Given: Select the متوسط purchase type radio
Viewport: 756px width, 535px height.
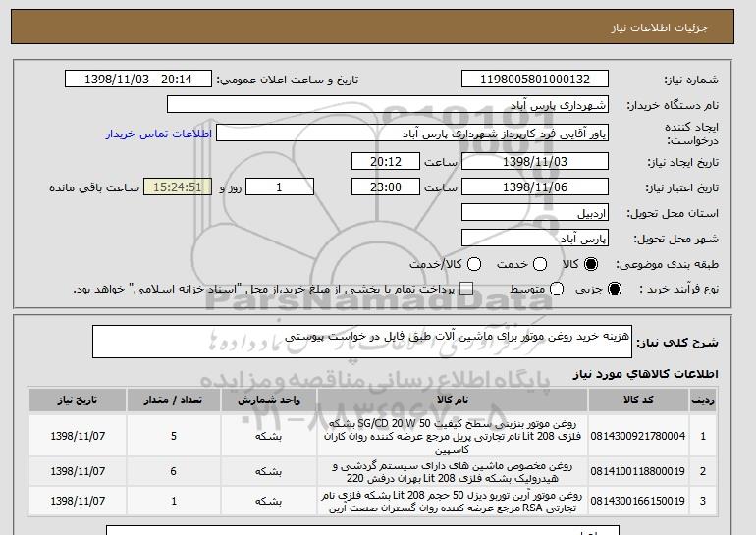Looking at the screenshot, I should pyautogui.click(x=557, y=290).
